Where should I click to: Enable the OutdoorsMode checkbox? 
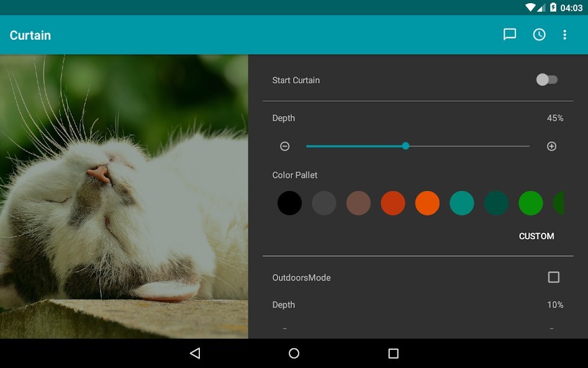pyautogui.click(x=553, y=277)
